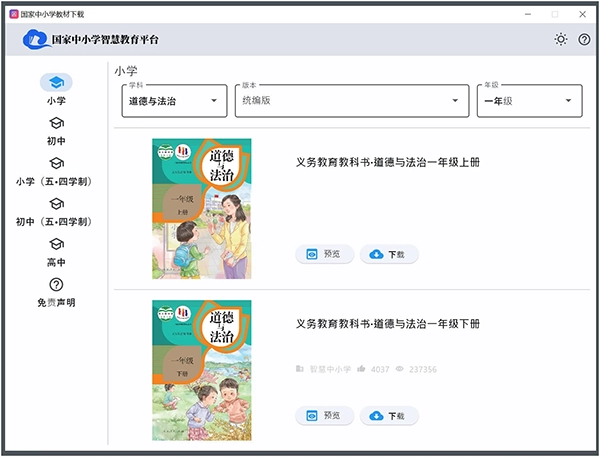
Task: Click the 高中 graduation cap icon
Action: click(56, 244)
